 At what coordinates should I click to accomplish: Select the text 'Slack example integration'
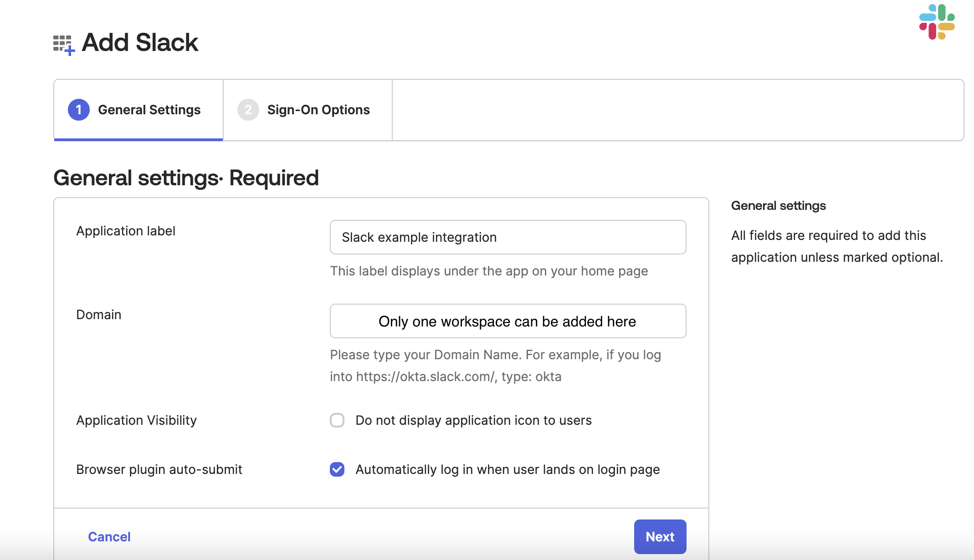pyautogui.click(x=419, y=237)
